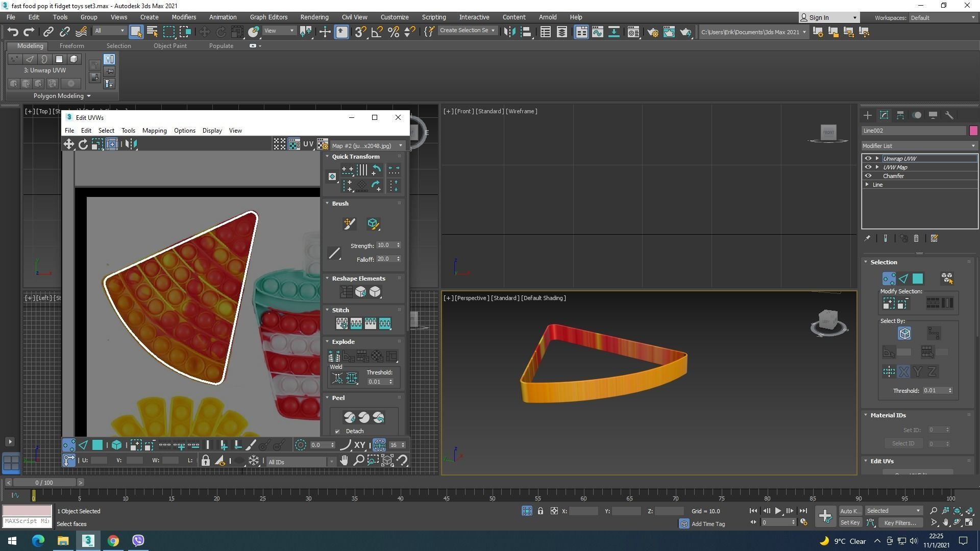
Task: Expand the Line item in modifier stack
Action: tap(867, 185)
